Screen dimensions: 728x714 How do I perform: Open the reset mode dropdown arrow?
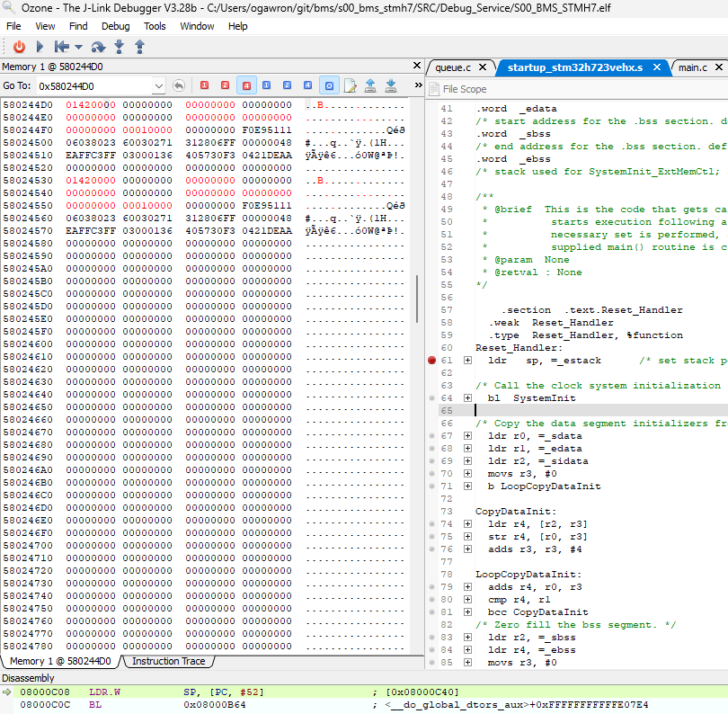click(x=78, y=47)
